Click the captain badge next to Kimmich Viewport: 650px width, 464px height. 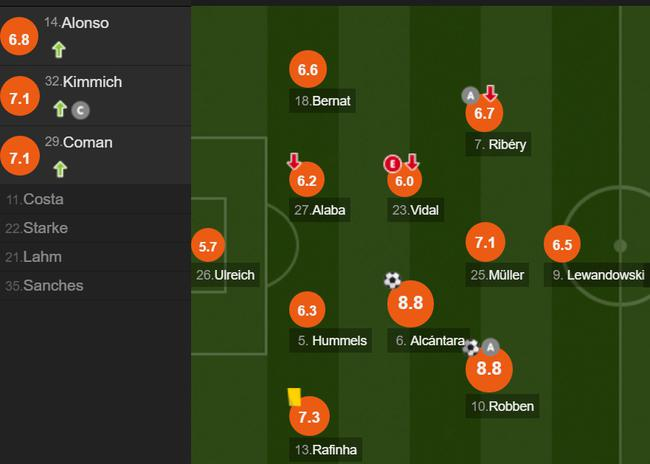tap(81, 109)
